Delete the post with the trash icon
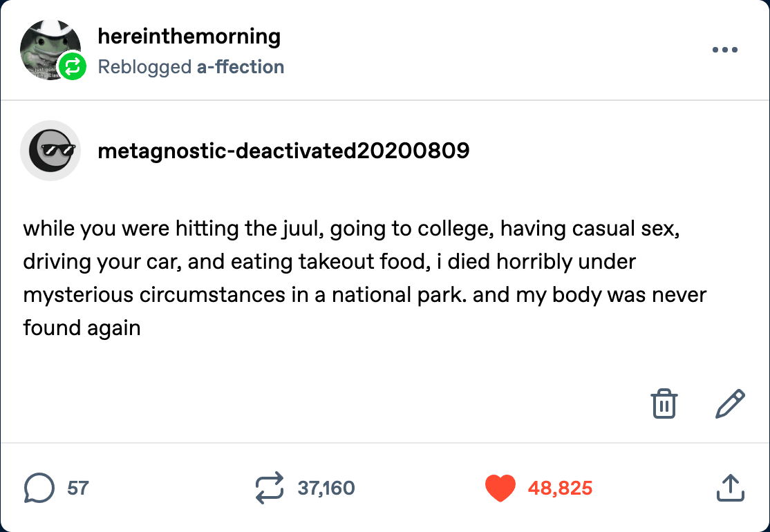 tap(664, 403)
